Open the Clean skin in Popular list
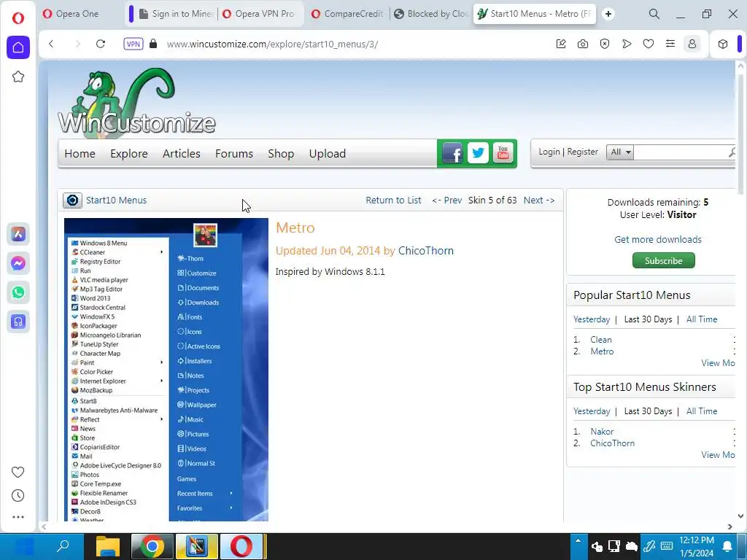 pyautogui.click(x=601, y=340)
